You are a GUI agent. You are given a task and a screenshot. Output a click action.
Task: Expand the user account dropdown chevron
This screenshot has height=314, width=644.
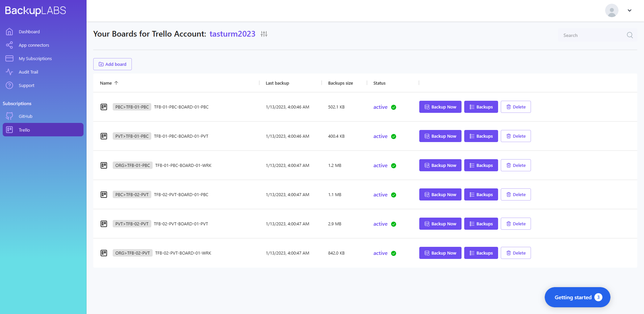(x=630, y=10)
